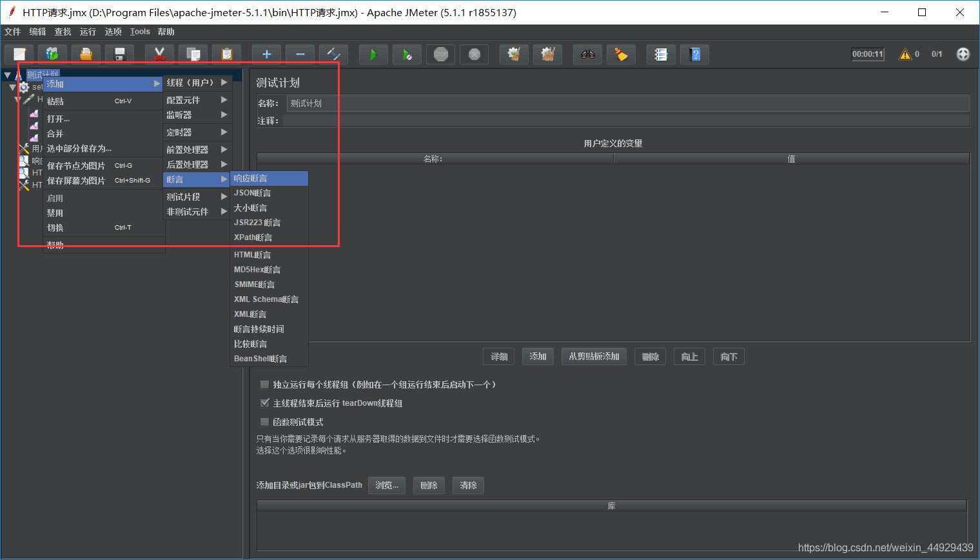Select BeanShell断言 from assertion submenu
This screenshot has width=980, height=560.
point(269,359)
